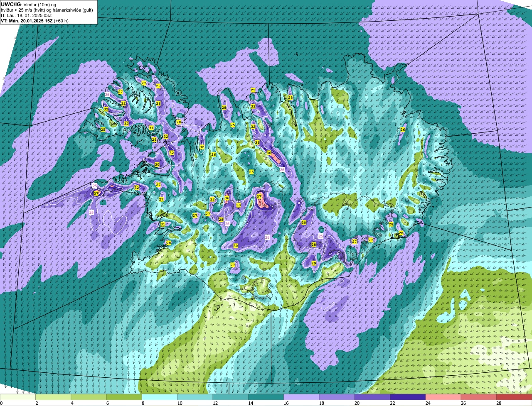
Task: Click the 'VT: Mán. 20.01.2025 15Z (+60 h)' line
Action: click(x=35, y=21)
